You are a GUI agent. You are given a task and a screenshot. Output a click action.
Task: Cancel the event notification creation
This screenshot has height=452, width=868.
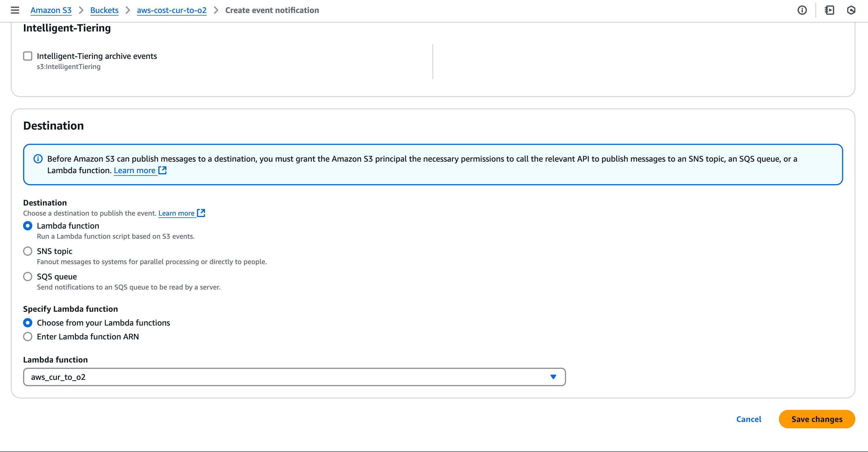[x=748, y=419]
